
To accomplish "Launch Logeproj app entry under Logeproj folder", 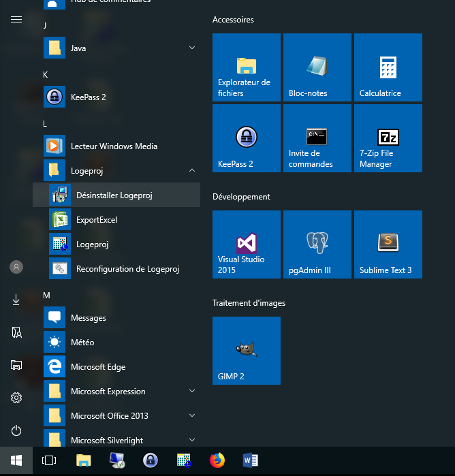I will (116, 244).
